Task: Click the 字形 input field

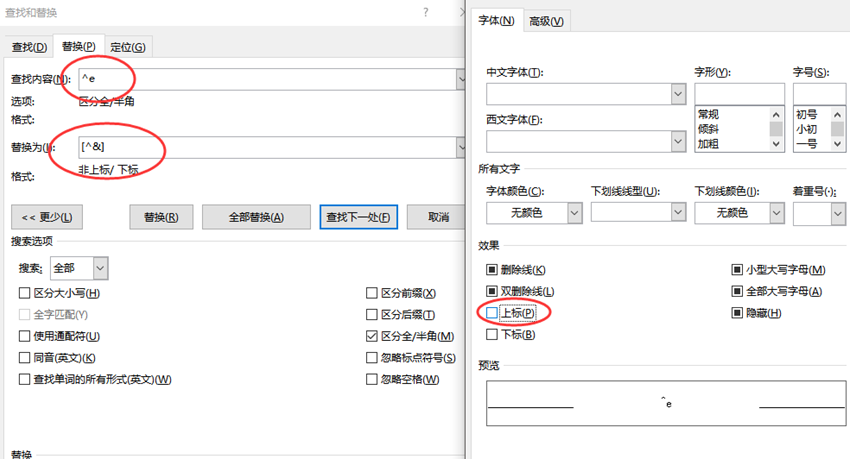Action: (739, 94)
